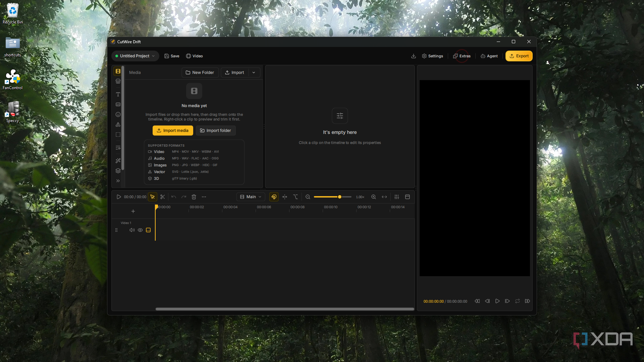Save the project
Image resolution: width=644 pixels, height=362 pixels.
point(172,56)
